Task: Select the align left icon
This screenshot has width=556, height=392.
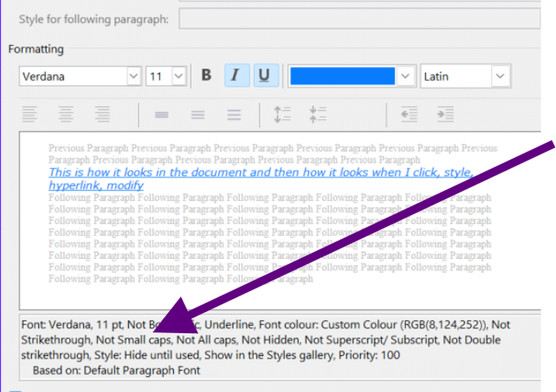Action: [x=29, y=114]
